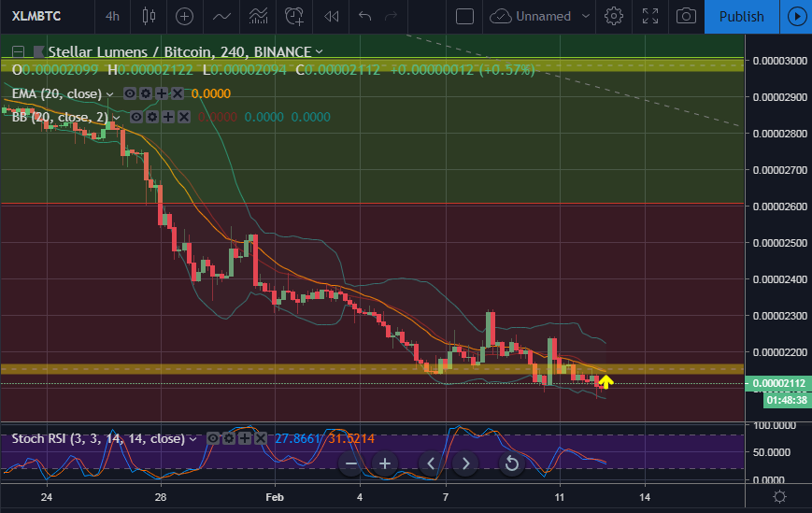812x513 pixels.
Task: Expand the Stoch RSI options chevron
Action: [193, 439]
